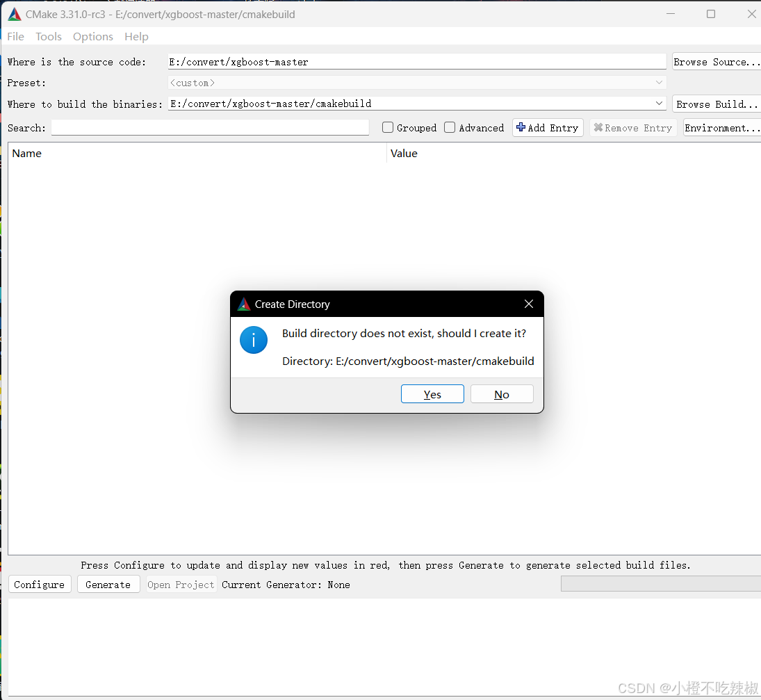This screenshot has width=761, height=700.
Task: Open the Options menu
Action: click(92, 36)
